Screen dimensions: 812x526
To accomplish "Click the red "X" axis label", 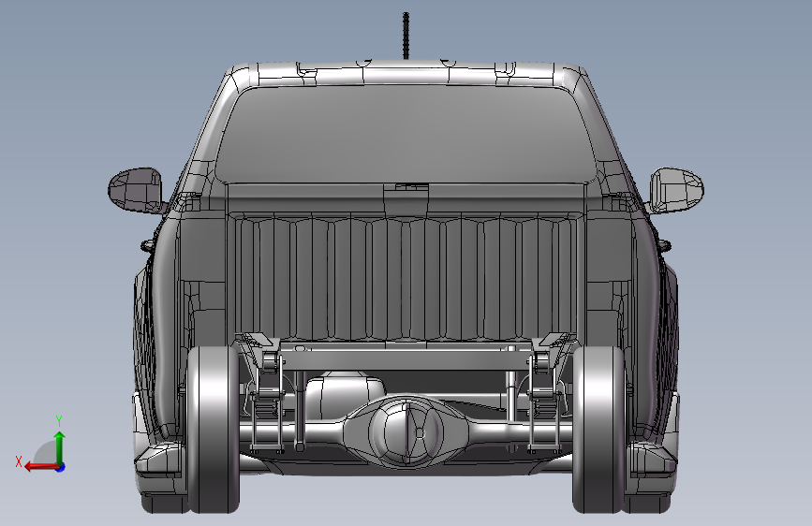I will tap(19, 461).
